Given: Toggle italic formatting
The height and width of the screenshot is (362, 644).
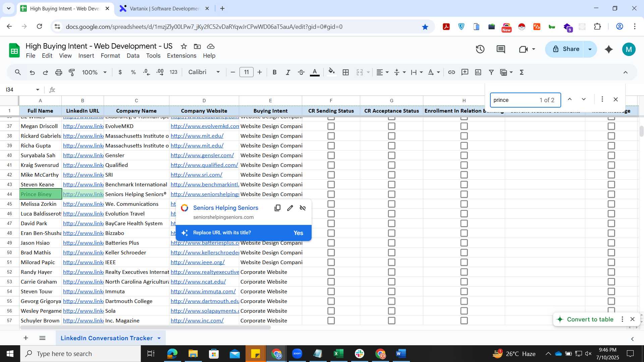Looking at the screenshot, I should click(288, 72).
